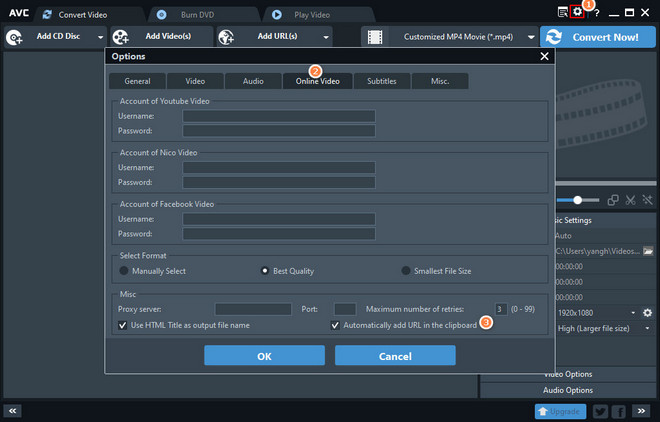Toggle Automatically add URL in the clipboard
This screenshot has height=422, width=660.
[x=335, y=325]
